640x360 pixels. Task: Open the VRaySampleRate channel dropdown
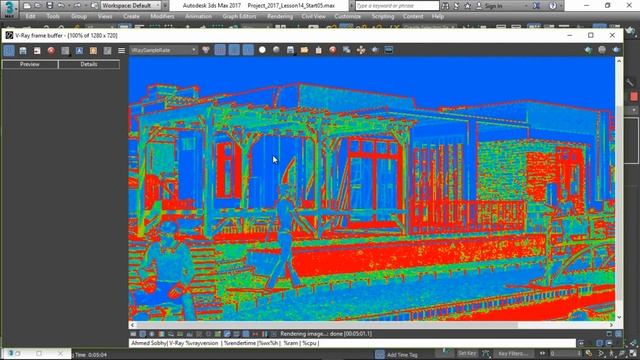point(164,50)
